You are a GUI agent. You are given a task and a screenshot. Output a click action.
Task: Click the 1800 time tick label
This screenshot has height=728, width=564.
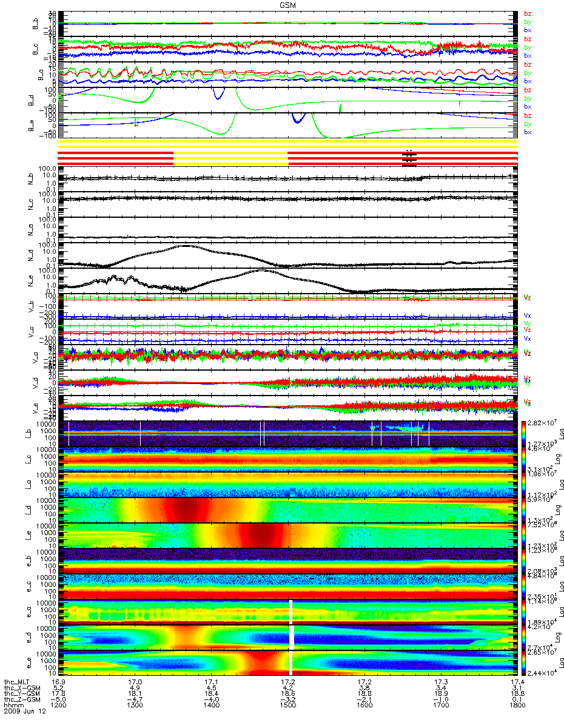click(x=517, y=706)
